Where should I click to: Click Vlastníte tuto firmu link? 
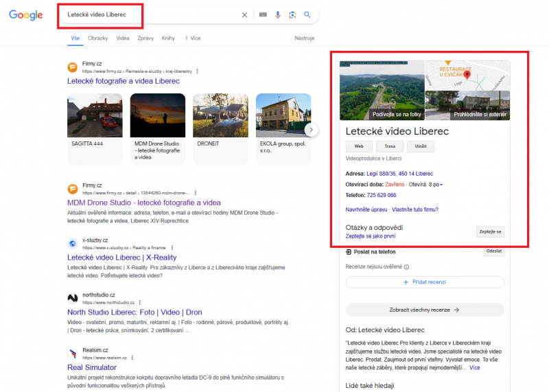click(x=415, y=209)
